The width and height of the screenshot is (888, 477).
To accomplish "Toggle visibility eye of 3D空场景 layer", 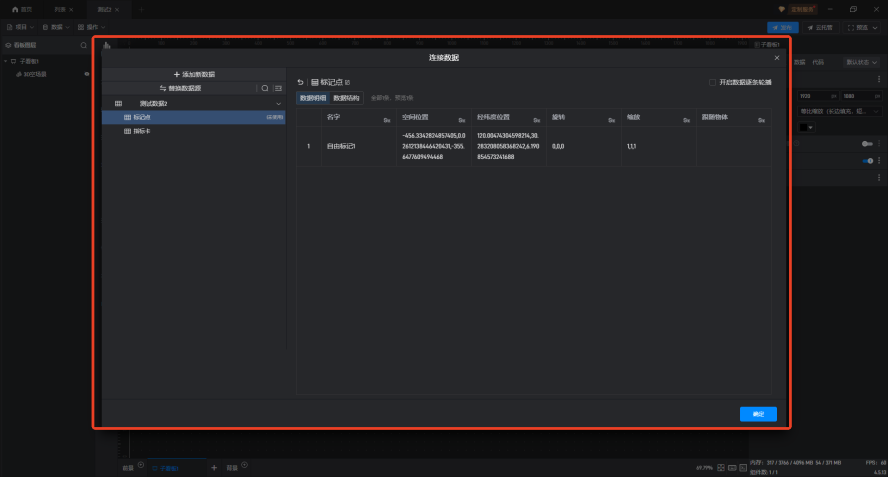I will (x=87, y=74).
